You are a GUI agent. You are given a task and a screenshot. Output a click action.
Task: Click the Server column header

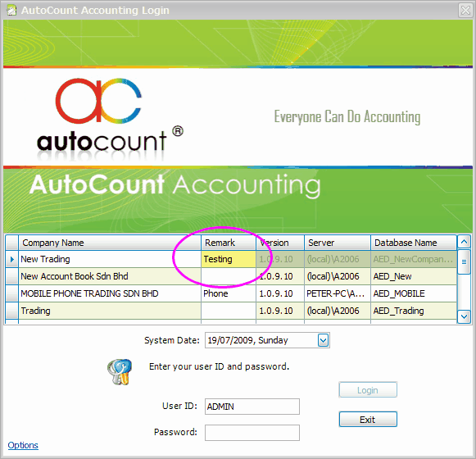point(338,243)
